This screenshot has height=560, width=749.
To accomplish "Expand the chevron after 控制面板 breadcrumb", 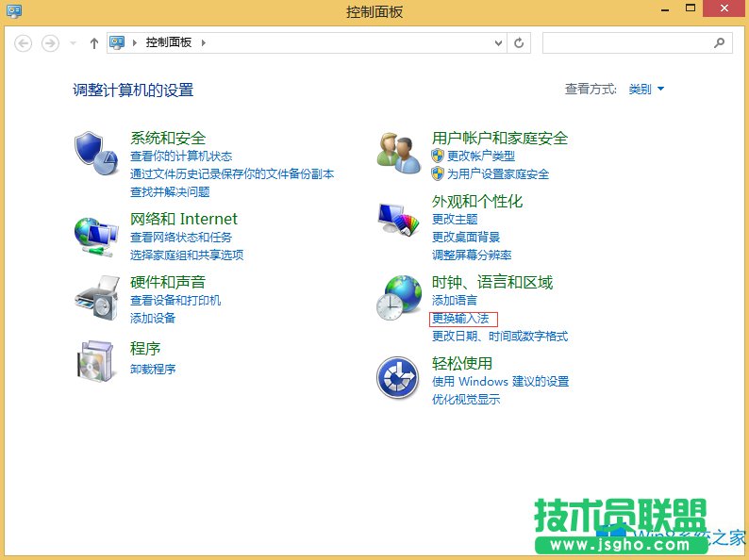I will [x=203, y=43].
